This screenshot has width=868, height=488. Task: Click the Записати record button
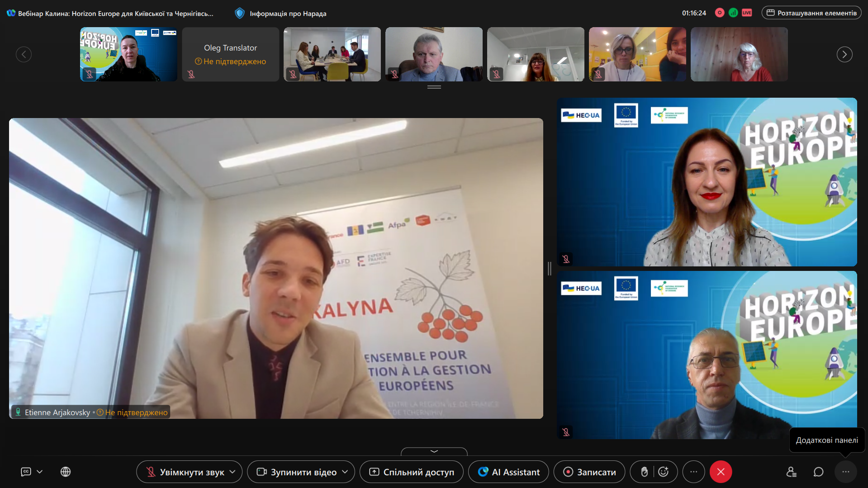tap(589, 472)
